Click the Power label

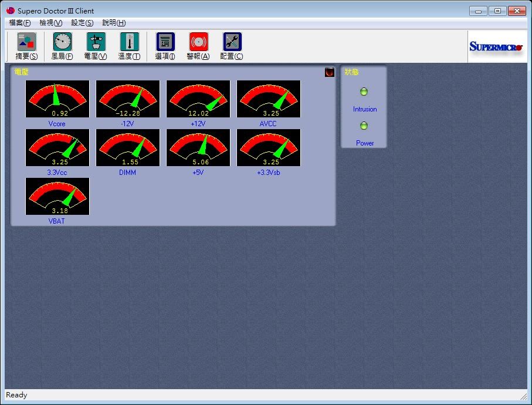[x=365, y=143]
